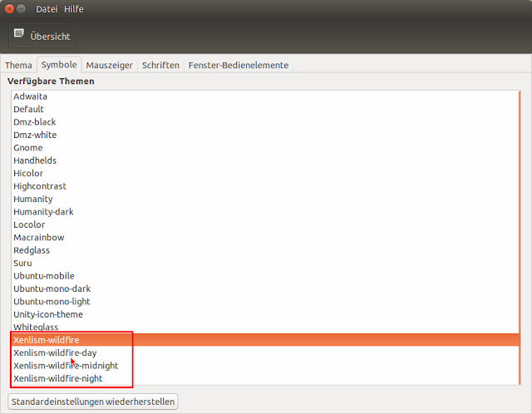The height and width of the screenshot is (414, 532).
Task: Select the Handhelds entry
Action: pyautogui.click(x=265, y=160)
